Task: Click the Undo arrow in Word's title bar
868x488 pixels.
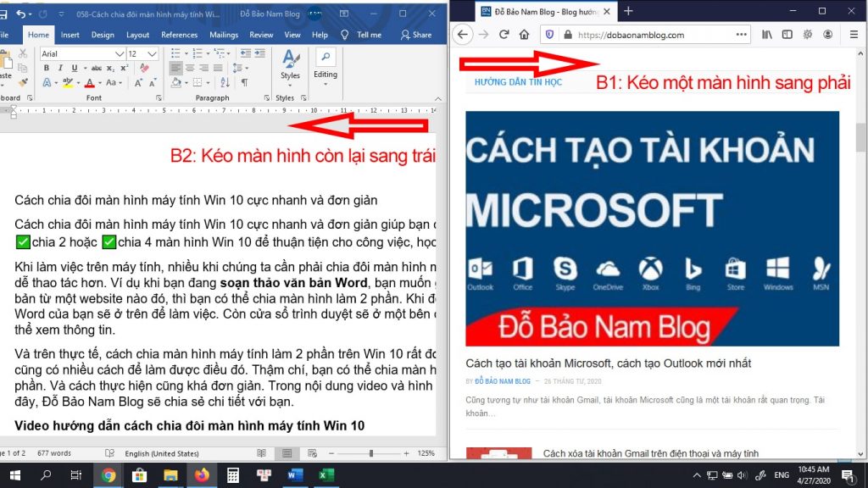Action: click(21, 14)
